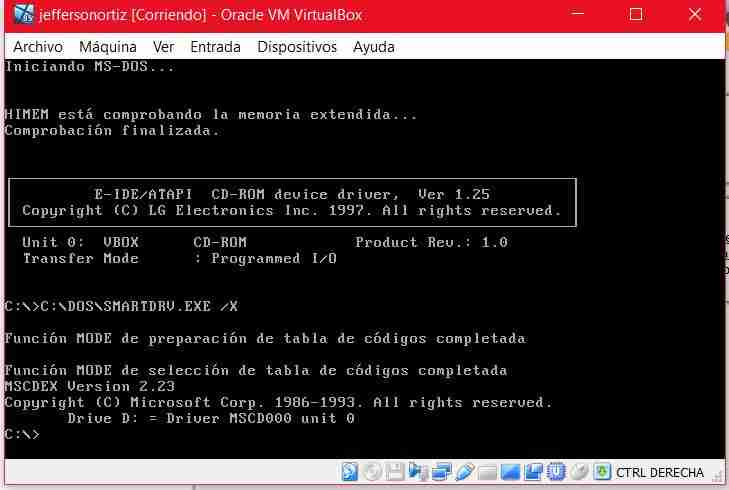Click the display status icon

tap(510, 472)
